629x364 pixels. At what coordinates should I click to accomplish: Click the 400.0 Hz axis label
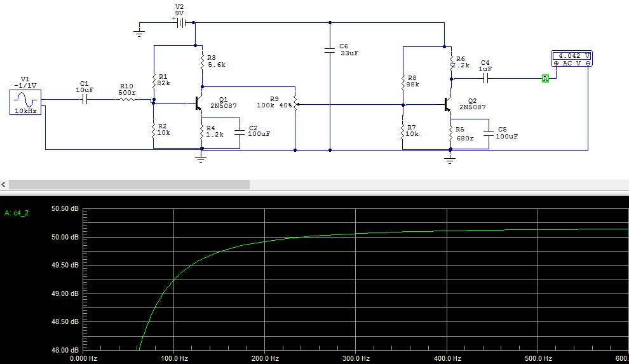click(x=447, y=358)
